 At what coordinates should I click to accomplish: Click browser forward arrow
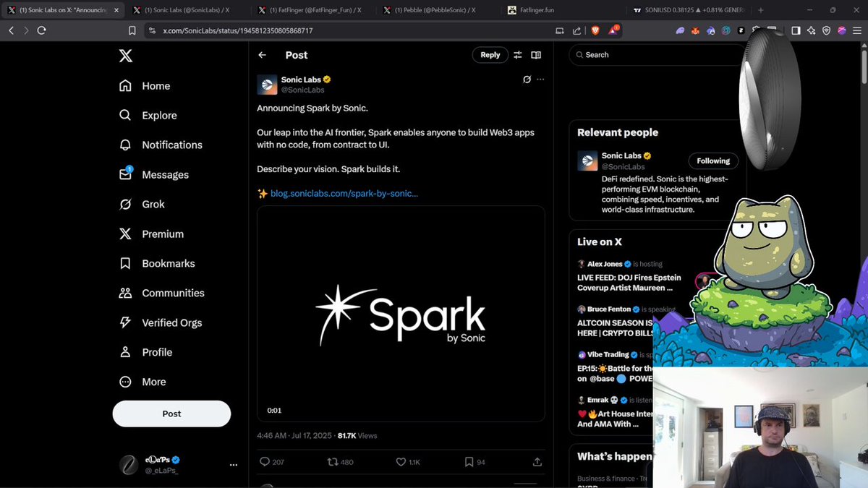point(26,30)
